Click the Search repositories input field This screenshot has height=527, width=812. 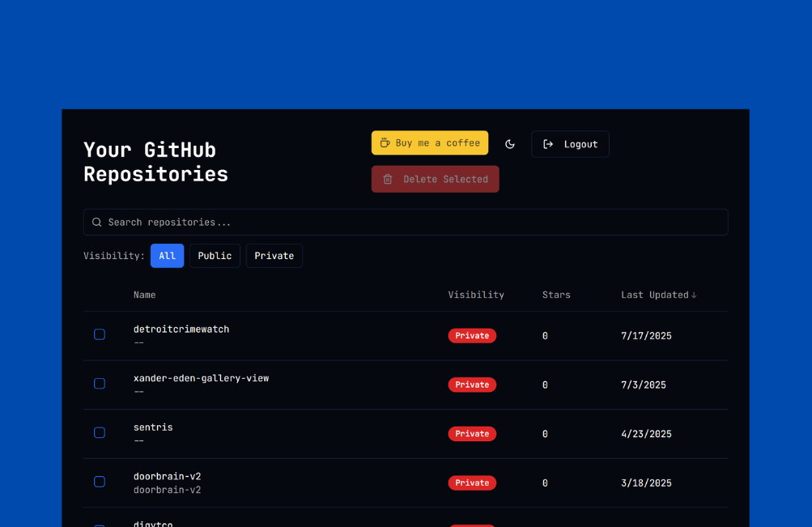[x=405, y=222]
